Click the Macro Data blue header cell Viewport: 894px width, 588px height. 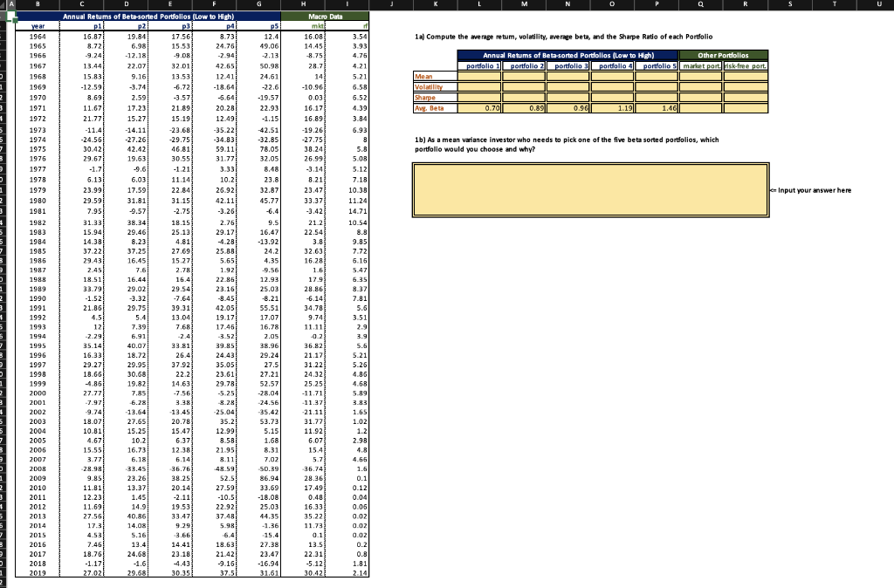[x=325, y=16]
